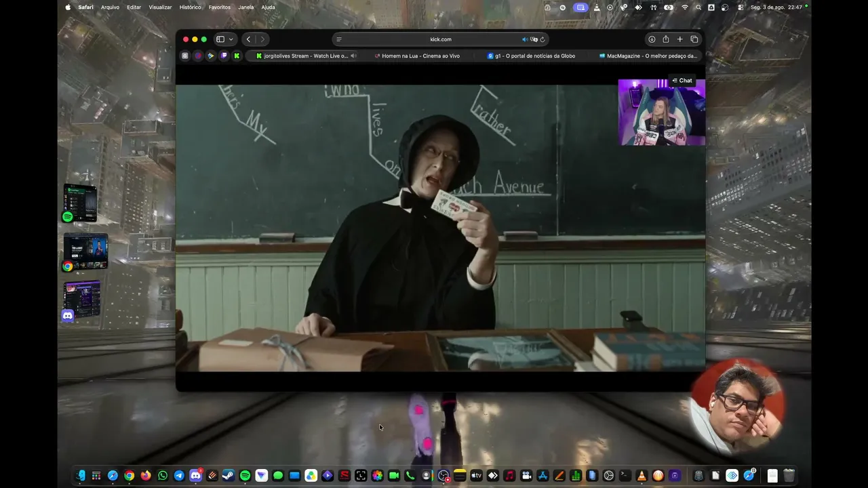The height and width of the screenshot is (488, 868).
Task: Open the Ajuda menu
Action: [x=269, y=7]
